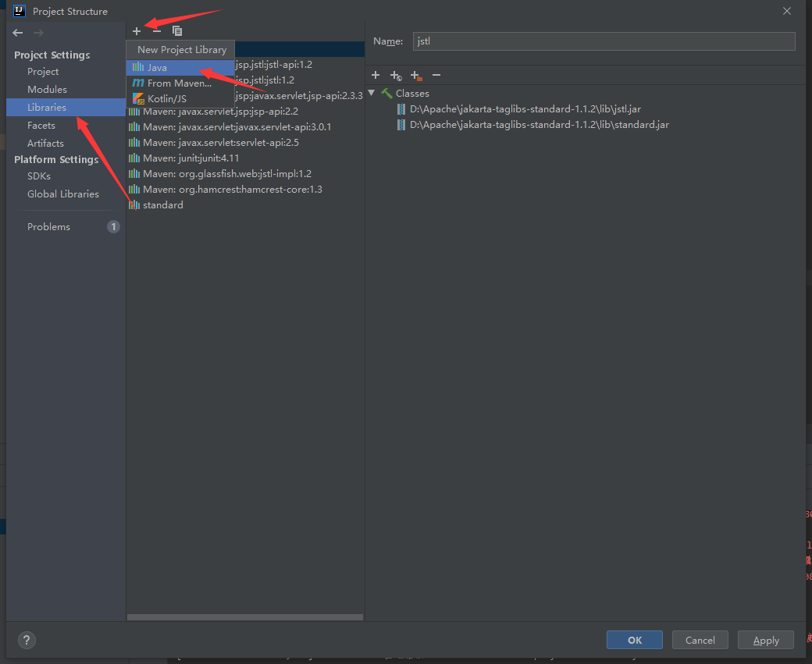Choose Java from New Project Library menu
812x664 pixels.
(x=180, y=68)
